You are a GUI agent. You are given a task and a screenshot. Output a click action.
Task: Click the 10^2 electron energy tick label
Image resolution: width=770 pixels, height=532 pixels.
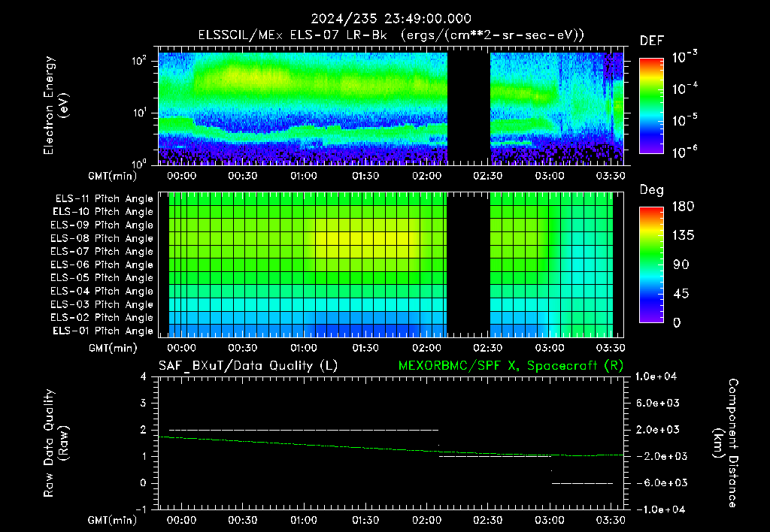(139, 61)
